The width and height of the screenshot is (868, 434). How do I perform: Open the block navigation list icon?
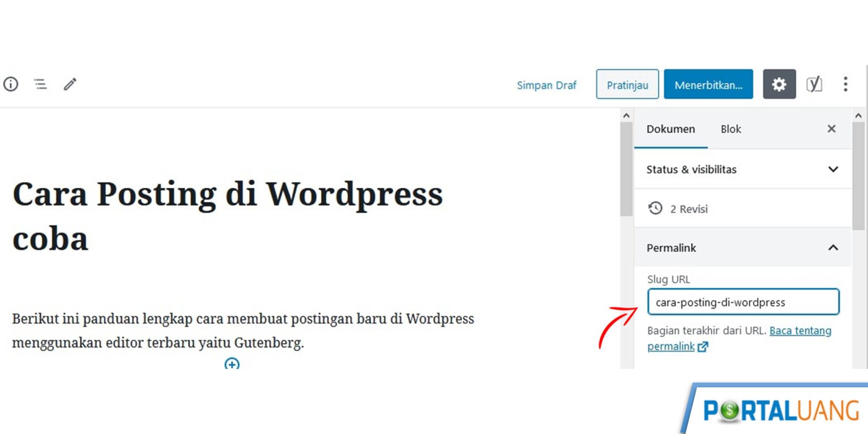click(x=40, y=84)
